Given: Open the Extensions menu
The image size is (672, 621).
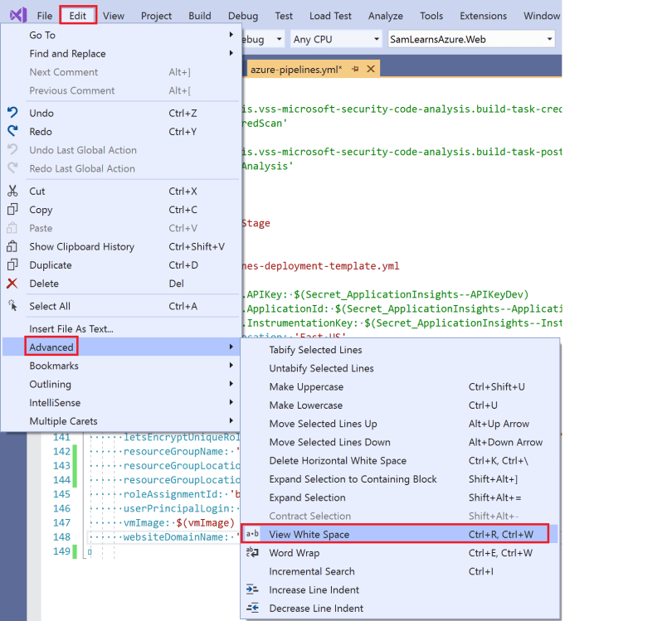Looking at the screenshot, I should 484,16.
